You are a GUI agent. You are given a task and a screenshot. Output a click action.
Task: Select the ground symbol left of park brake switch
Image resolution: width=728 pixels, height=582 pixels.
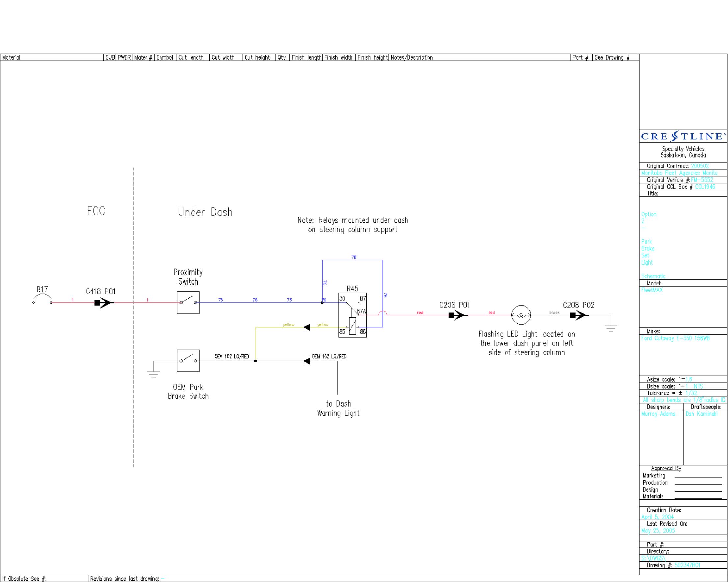pos(154,374)
